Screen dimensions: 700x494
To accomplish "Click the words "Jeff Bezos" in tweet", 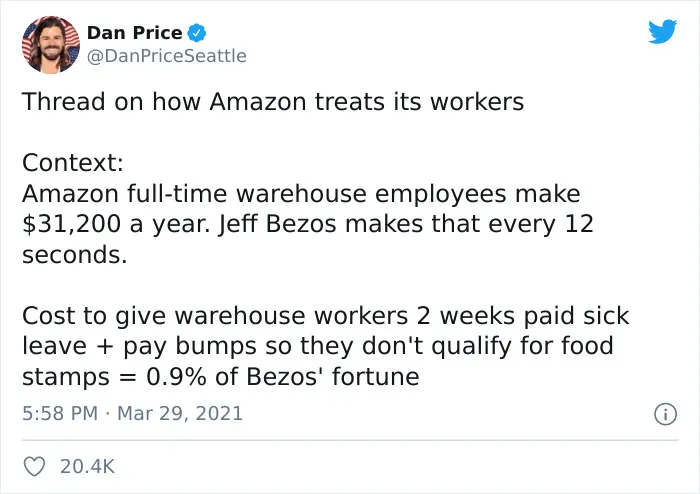I will (x=277, y=224).
